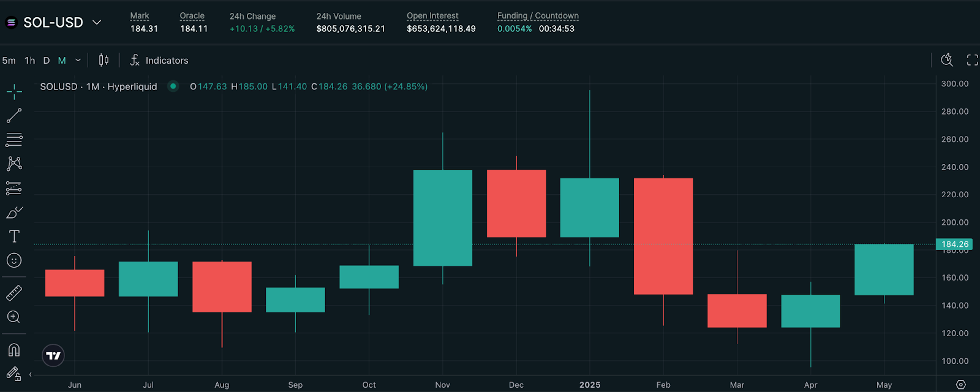Click the TradingView logo badge
Screen dimensions: 980x392
tap(53, 355)
